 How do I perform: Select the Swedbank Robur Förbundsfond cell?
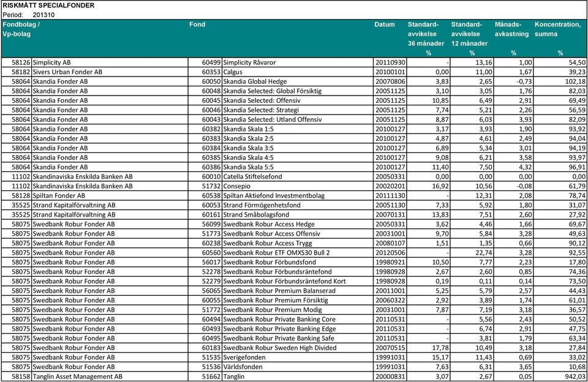tap(269, 263)
